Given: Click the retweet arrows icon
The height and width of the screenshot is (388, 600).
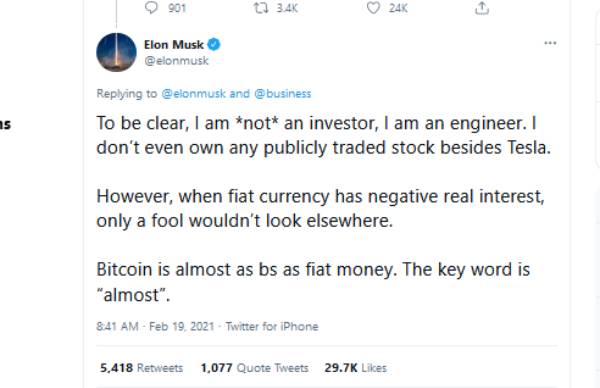Looking at the screenshot, I should (261, 8).
